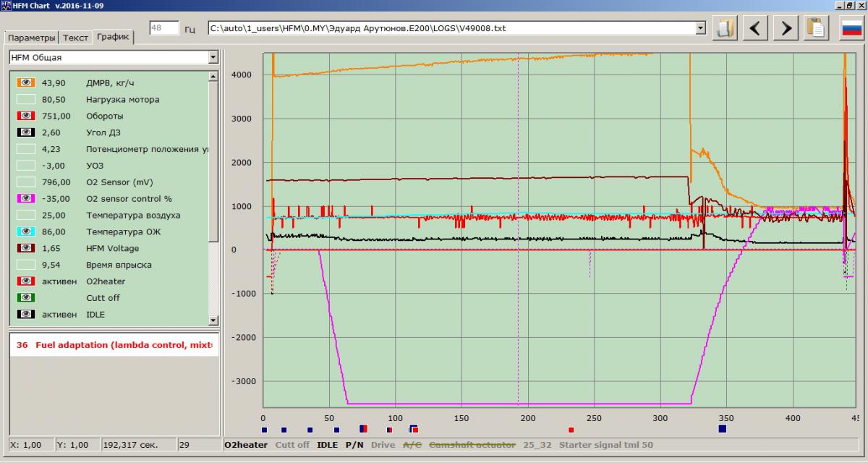The width and height of the screenshot is (868, 463).
Task: Toggle the O2heater trace eye
Action: [26, 281]
